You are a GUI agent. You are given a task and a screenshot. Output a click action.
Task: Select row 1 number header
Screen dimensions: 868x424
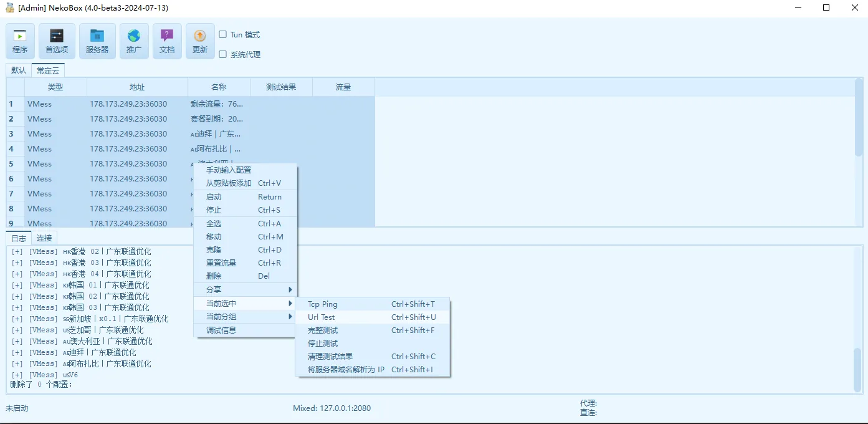point(16,104)
